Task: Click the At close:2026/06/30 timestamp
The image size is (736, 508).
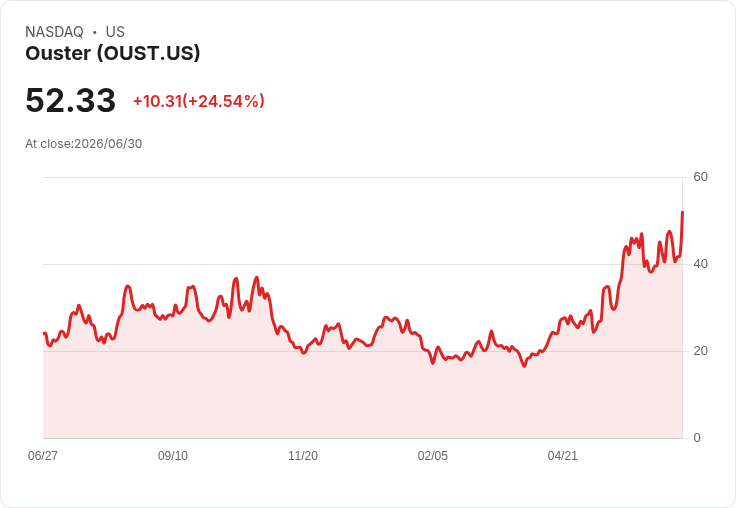Action: [84, 143]
